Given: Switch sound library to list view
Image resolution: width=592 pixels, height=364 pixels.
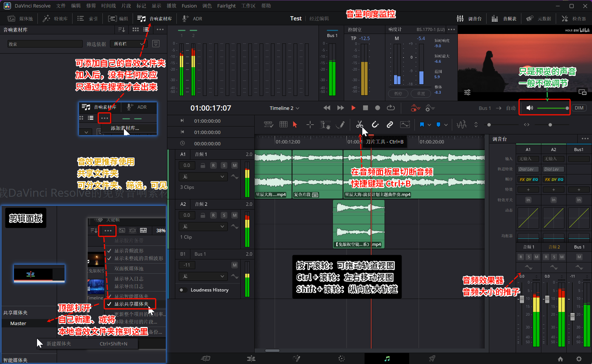Looking at the screenshot, I should [x=146, y=29].
